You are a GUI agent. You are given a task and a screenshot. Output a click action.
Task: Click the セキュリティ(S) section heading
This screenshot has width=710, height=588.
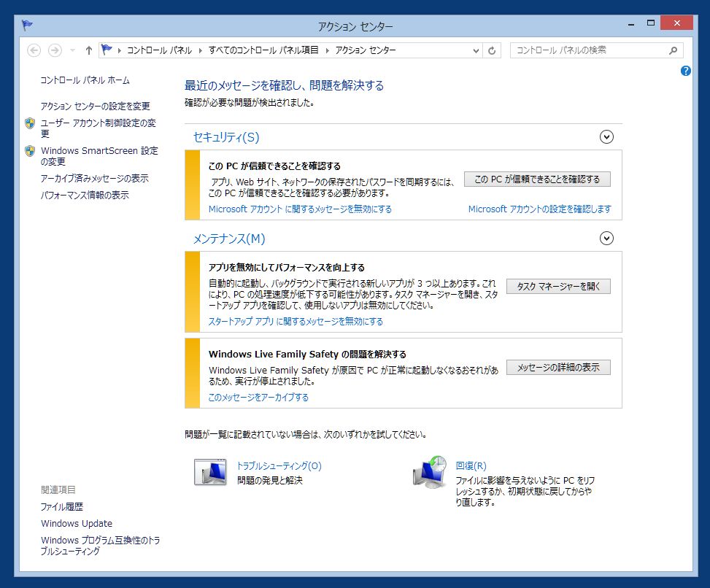tap(226, 137)
